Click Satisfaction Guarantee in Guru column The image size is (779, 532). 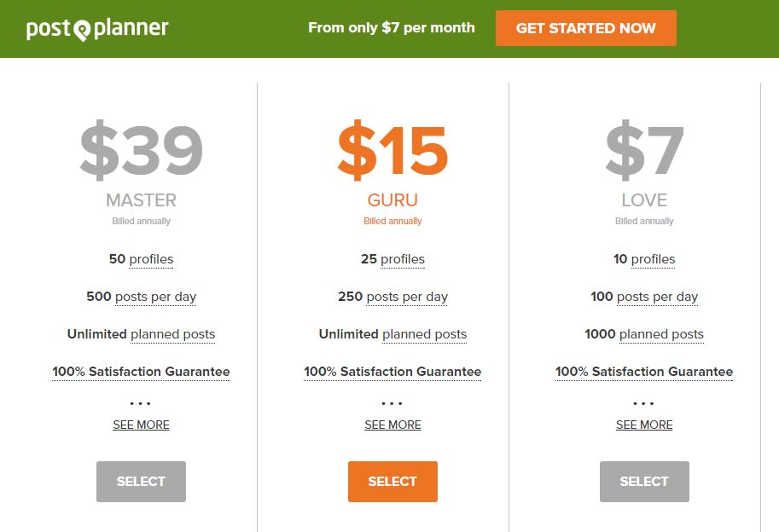[x=392, y=372]
